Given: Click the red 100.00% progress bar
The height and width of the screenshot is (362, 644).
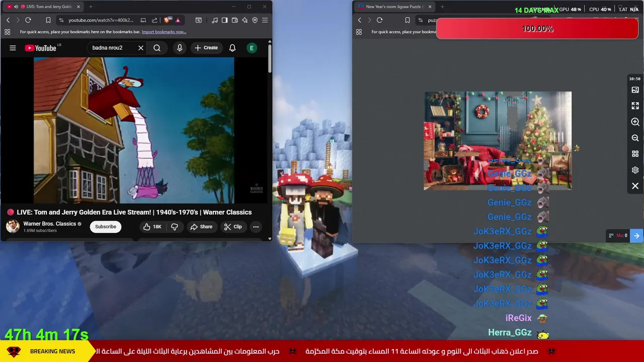Looking at the screenshot, I should [x=537, y=29].
